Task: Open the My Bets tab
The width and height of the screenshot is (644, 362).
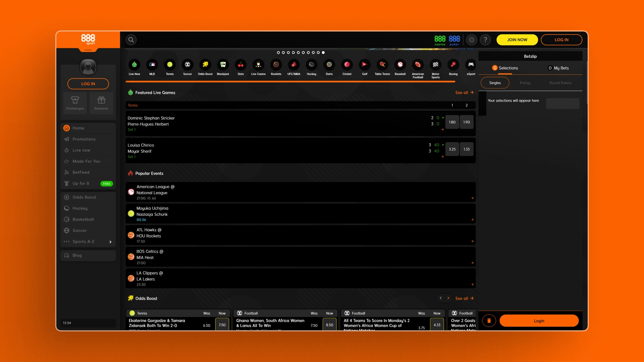Action: tap(558, 68)
